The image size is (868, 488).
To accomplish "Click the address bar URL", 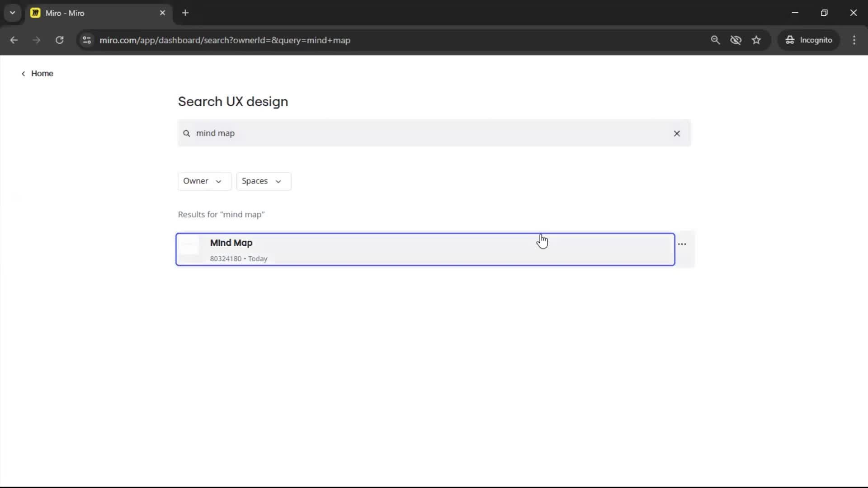I will tap(225, 40).
